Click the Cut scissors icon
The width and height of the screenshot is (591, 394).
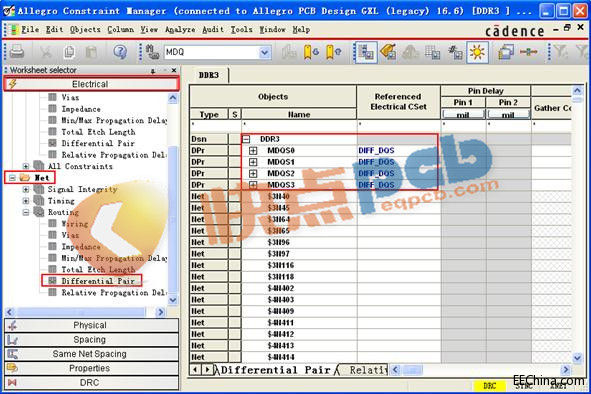[x=46, y=52]
